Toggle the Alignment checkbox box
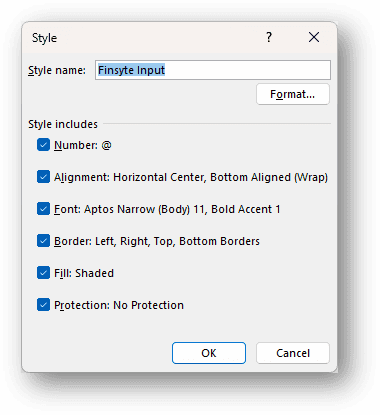This screenshot has height=415, width=380. pyautogui.click(x=43, y=177)
